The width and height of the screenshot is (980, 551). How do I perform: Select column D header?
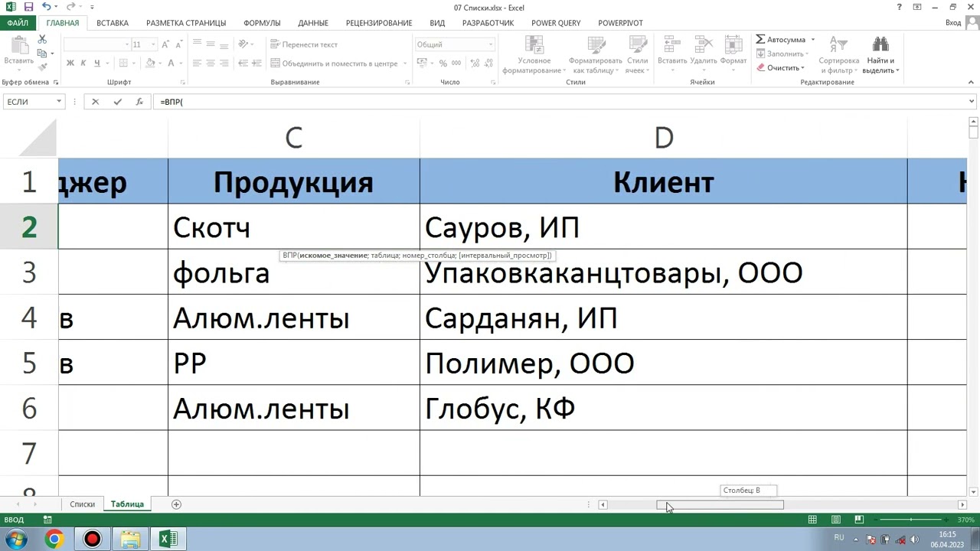[664, 138]
